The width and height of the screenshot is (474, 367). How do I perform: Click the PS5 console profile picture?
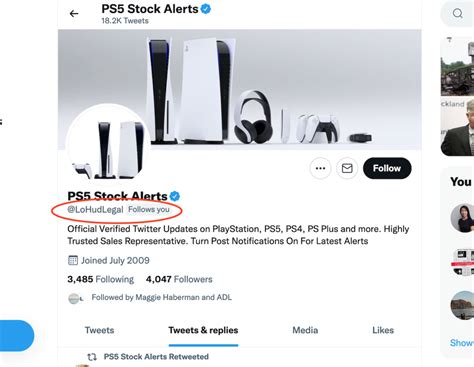pos(107,143)
